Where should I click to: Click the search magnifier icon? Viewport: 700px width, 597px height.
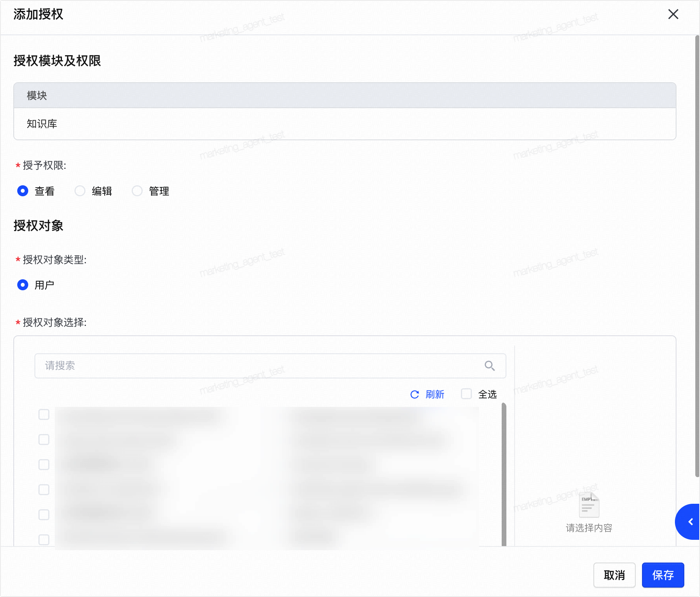pos(490,366)
